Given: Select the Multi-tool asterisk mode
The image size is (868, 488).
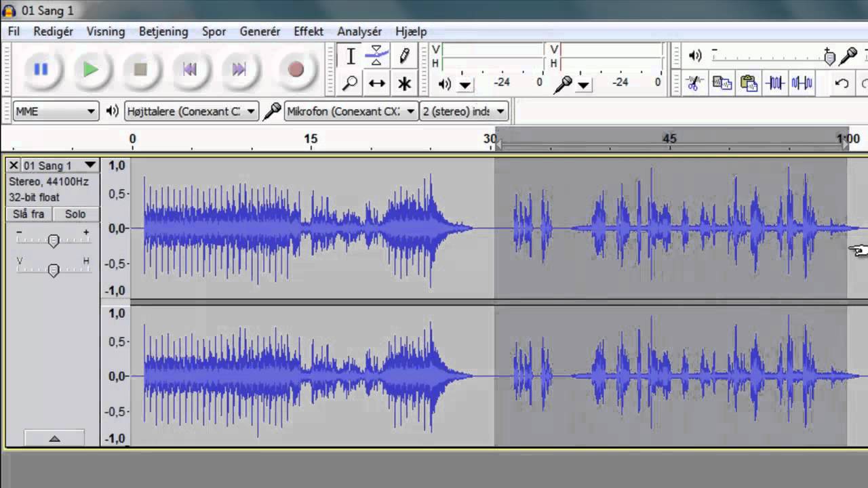Looking at the screenshot, I should click(x=404, y=83).
